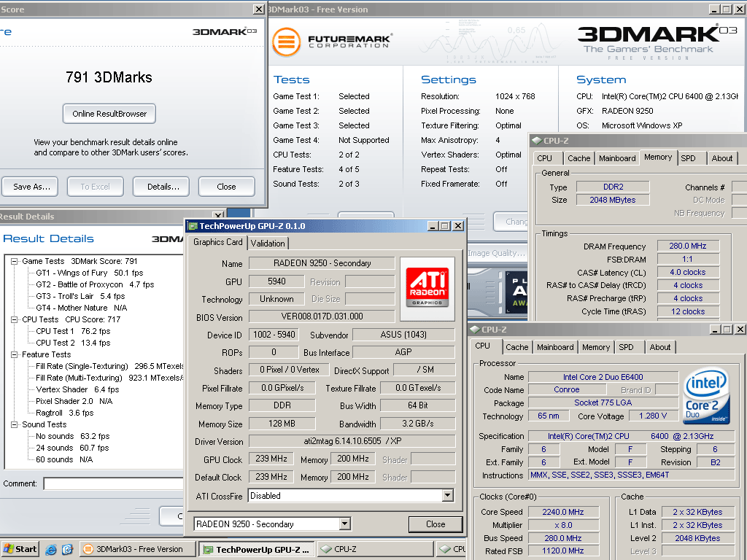Open SPD tab in upper CPU-Z window
Screen dimensions: 747x560
pyautogui.click(x=688, y=158)
